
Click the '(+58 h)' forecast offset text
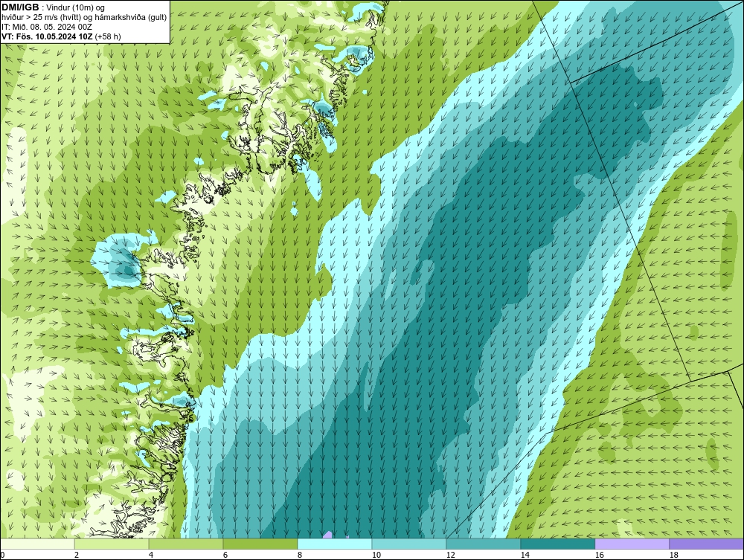tap(108, 36)
